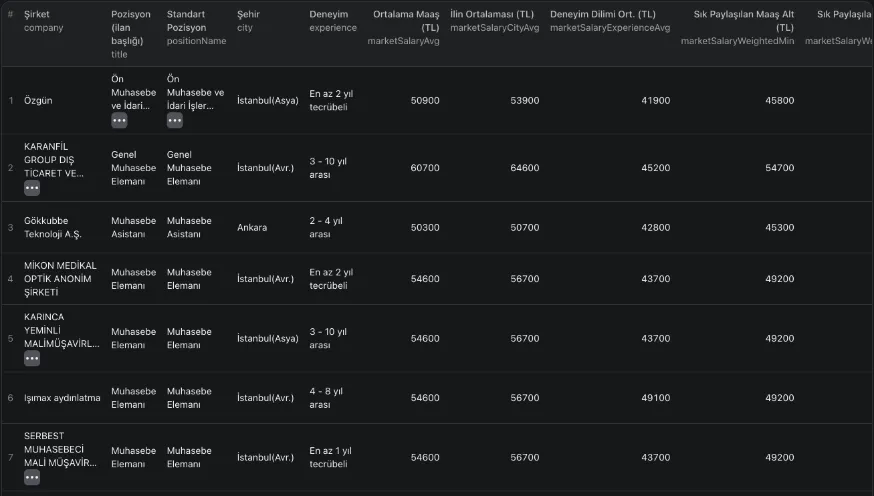Select MİKON MEDİKAL OPTİK company cell
The height and width of the screenshot is (496, 874).
[60, 279]
